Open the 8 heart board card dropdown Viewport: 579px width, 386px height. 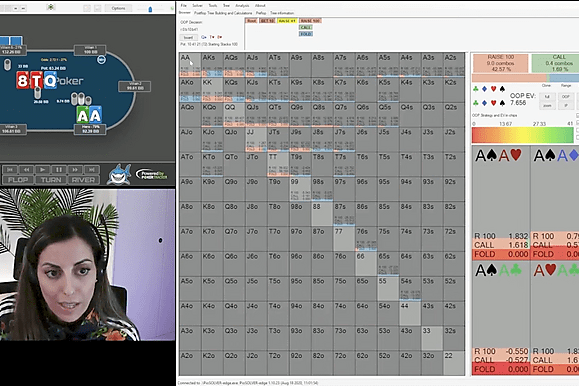[x=220, y=37]
